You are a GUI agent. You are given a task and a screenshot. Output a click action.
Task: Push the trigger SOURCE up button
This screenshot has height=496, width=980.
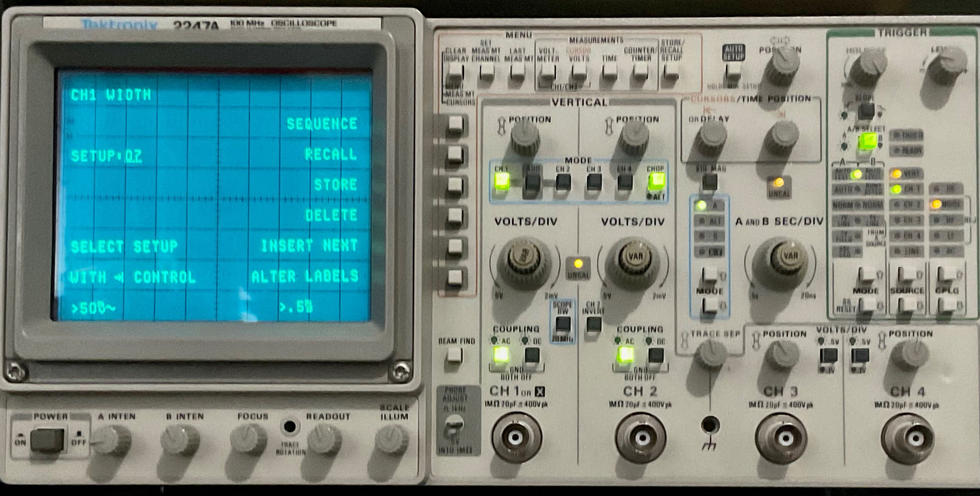pos(906,274)
